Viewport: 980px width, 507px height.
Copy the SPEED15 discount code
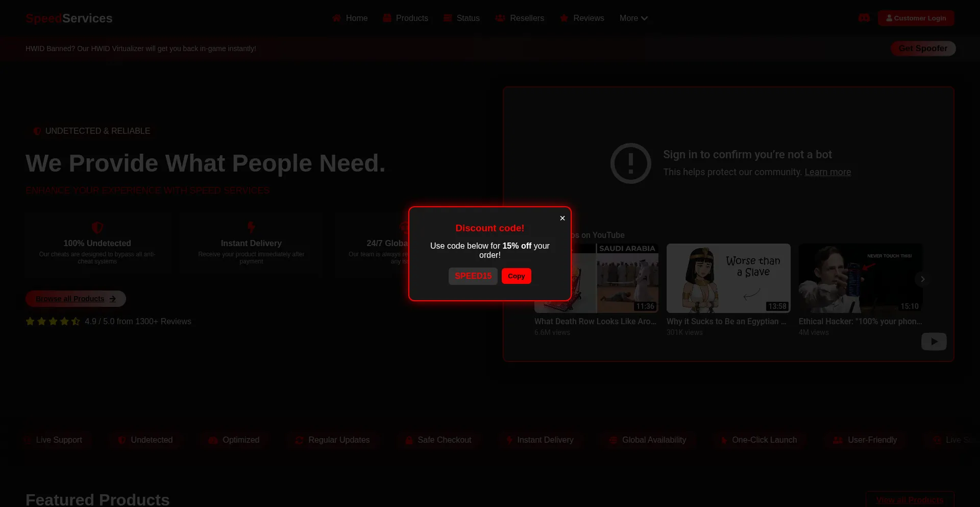(516, 276)
